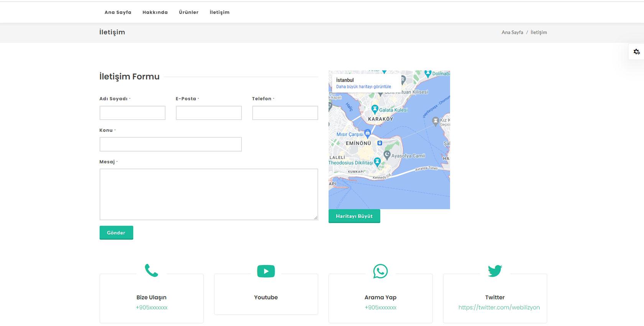This screenshot has width=644, height=326.
Task: Click the phone icon above Bize Ulaşın
Action: click(151, 270)
